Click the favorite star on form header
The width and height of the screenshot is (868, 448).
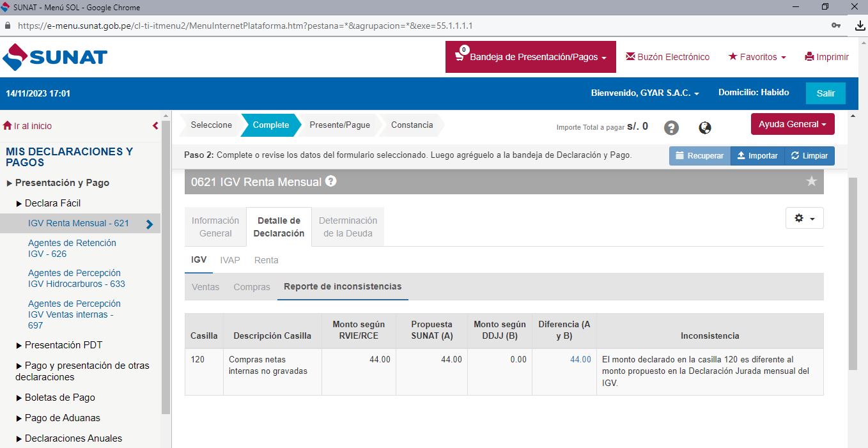click(811, 182)
